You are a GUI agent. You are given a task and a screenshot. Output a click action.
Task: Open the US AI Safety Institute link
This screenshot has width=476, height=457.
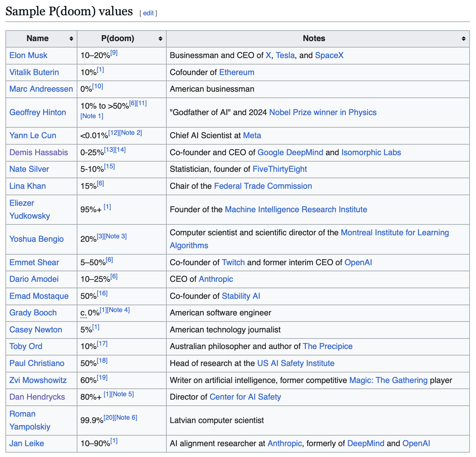(296, 363)
